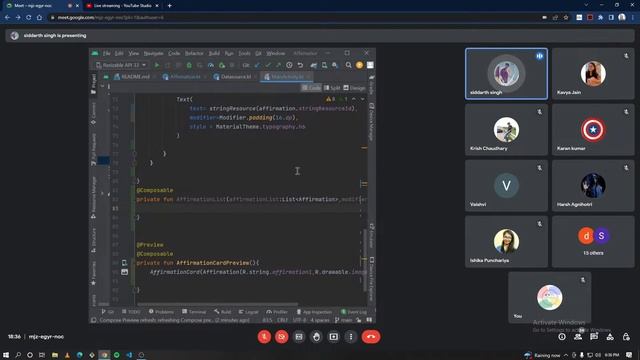Screen dimensions: 640x360
Task: Select Karan kumar's shield avatar tile
Action: 593,130
